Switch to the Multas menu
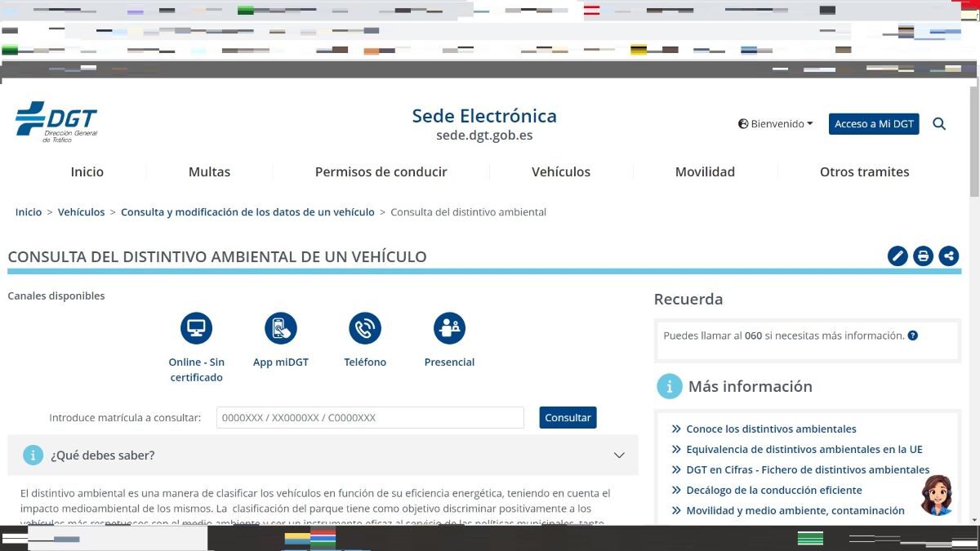The image size is (980, 551). click(209, 171)
